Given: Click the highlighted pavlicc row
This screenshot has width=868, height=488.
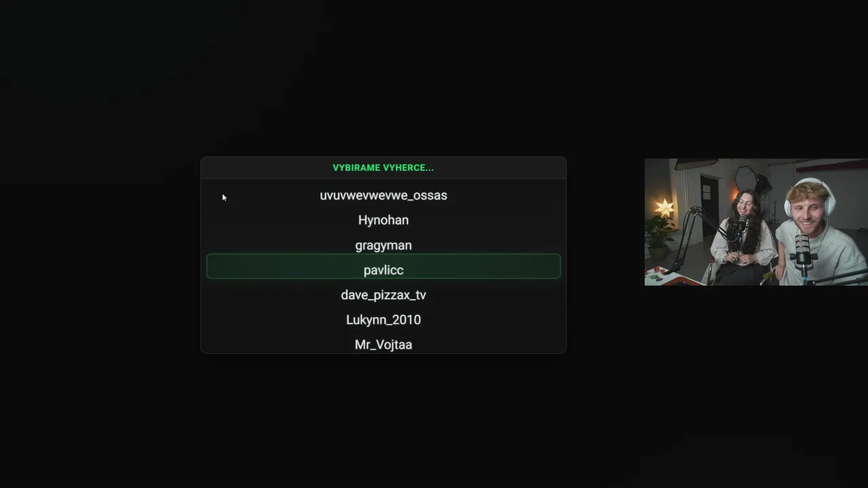Looking at the screenshot, I should click(x=383, y=266).
